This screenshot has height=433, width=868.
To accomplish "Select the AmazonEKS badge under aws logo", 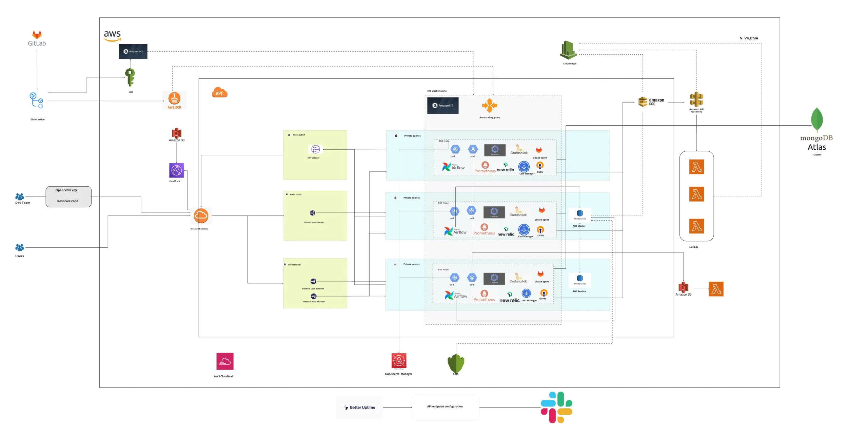I will (x=133, y=51).
